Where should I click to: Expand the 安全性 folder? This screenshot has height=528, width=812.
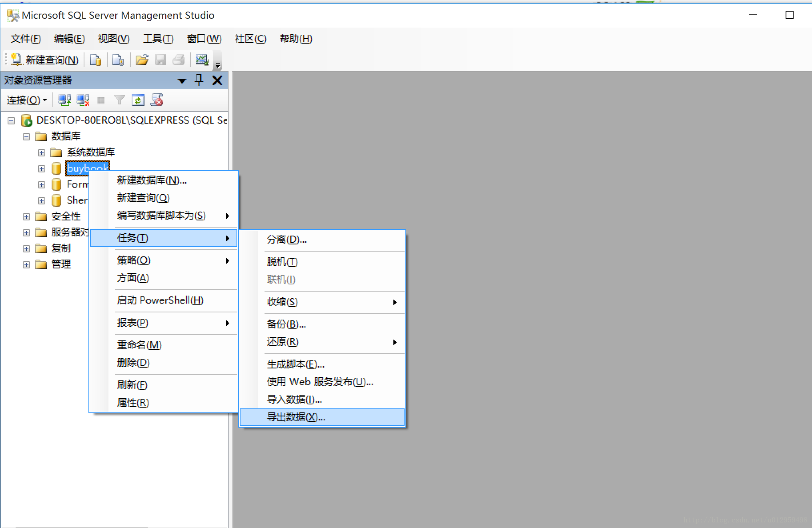26,217
